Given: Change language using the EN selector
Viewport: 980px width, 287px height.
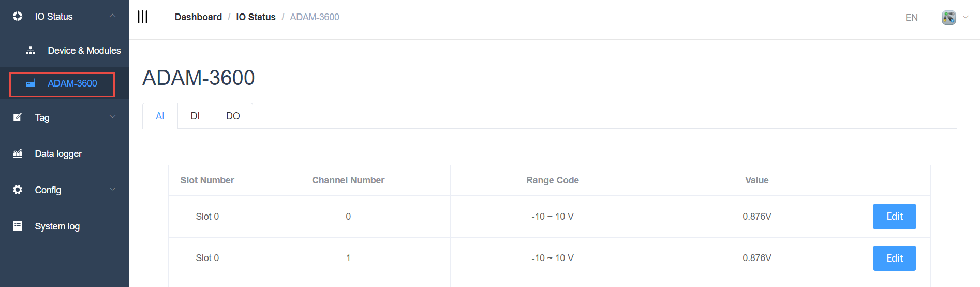Looking at the screenshot, I should pyautogui.click(x=911, y=18).
